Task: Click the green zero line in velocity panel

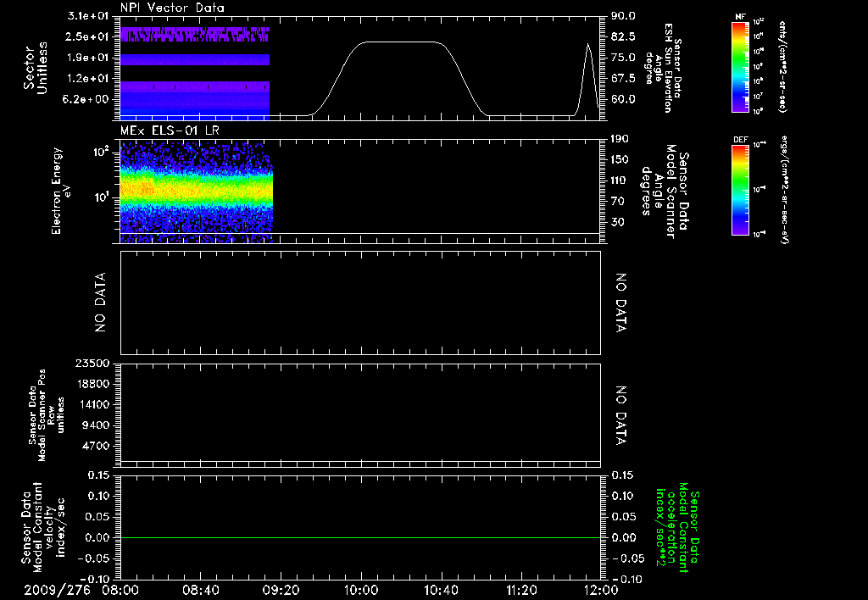Action: 360,537
